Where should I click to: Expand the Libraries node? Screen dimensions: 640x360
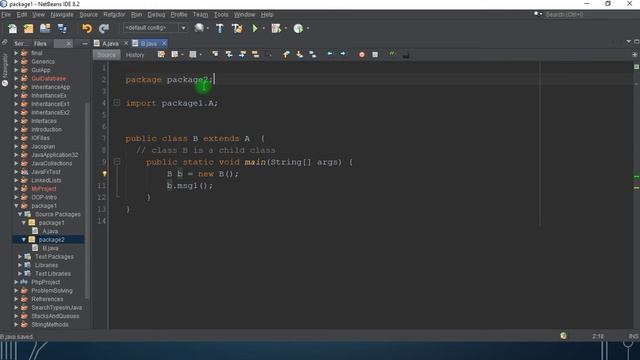(x=20, y=265)
